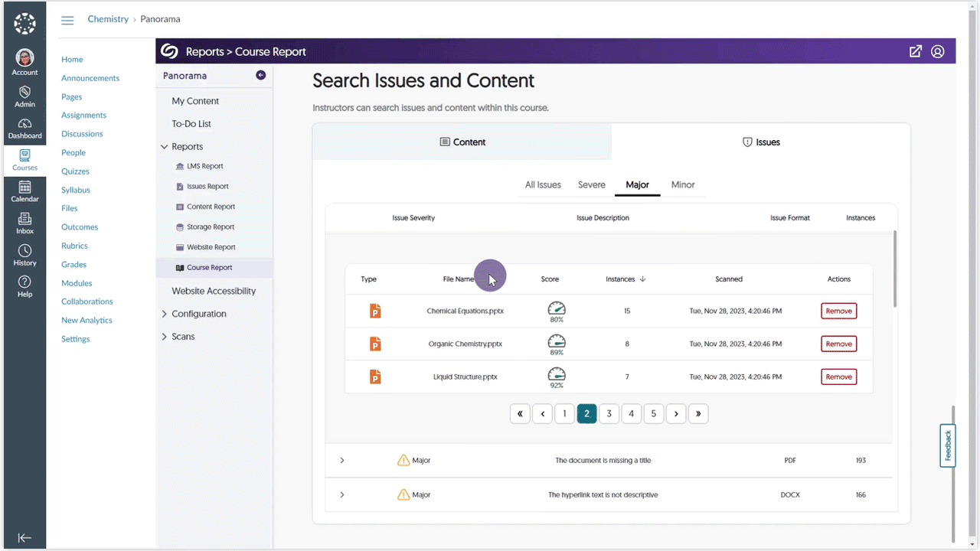Switch to the Content tab
Screen dimensions: 980x551
pyautogui.click(x=462, y=142)
